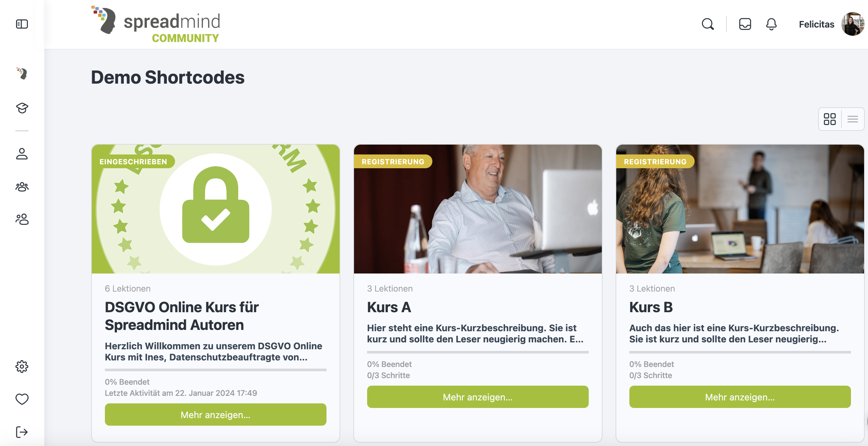
Task: Click Mehr anzeigen for DSGVO course
Action: point(215,415)
